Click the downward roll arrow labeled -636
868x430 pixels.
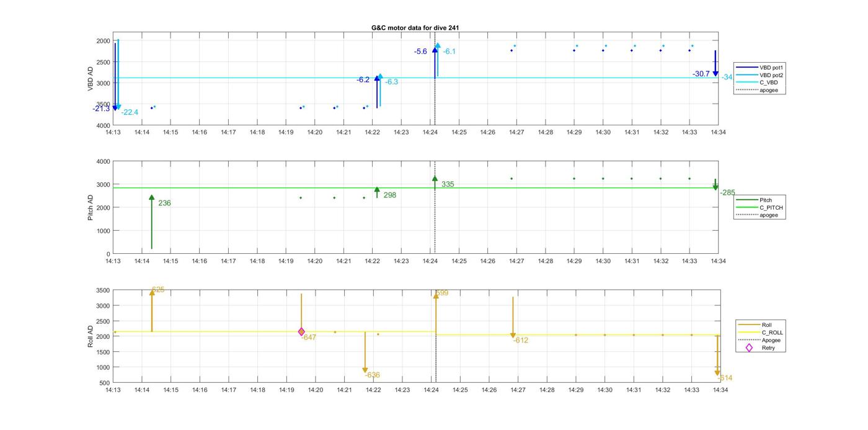coord(365,352)
